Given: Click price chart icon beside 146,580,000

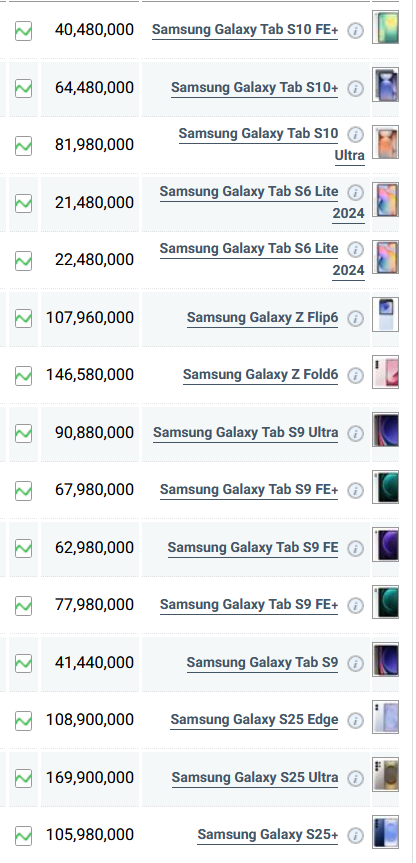Looking at the screenshot, I should [23, 376].
